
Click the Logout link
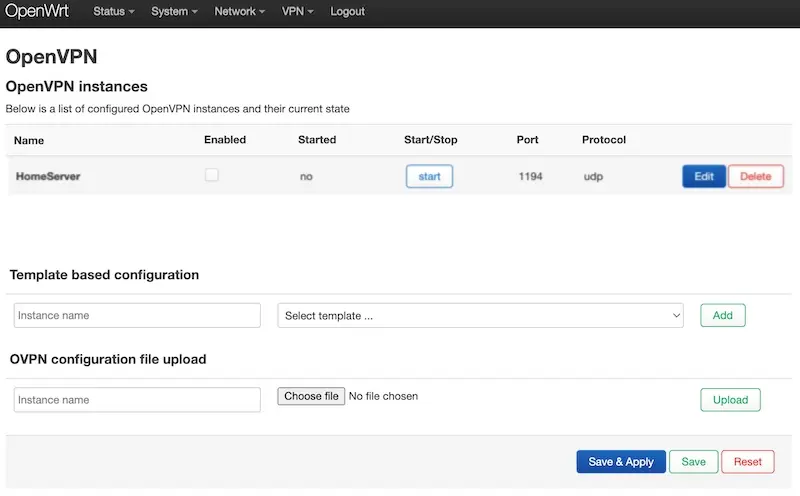click(x=347, y=11)
